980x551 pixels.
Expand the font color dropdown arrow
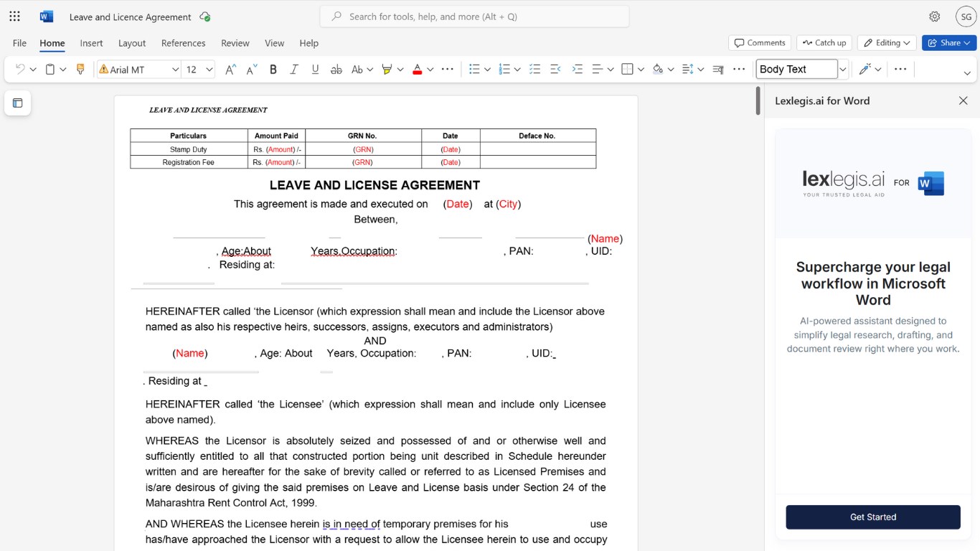tap(430, 70)
